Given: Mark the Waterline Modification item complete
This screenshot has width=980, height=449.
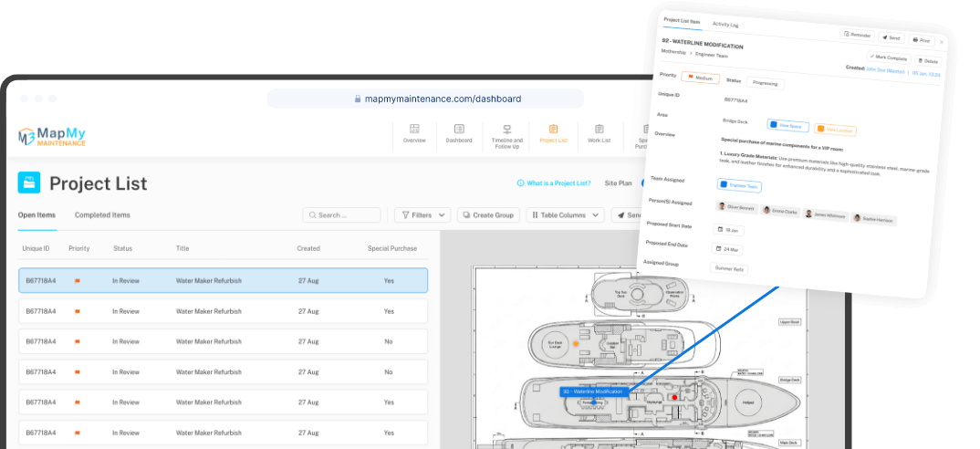Looking at the screenshot, I should 888,57.
